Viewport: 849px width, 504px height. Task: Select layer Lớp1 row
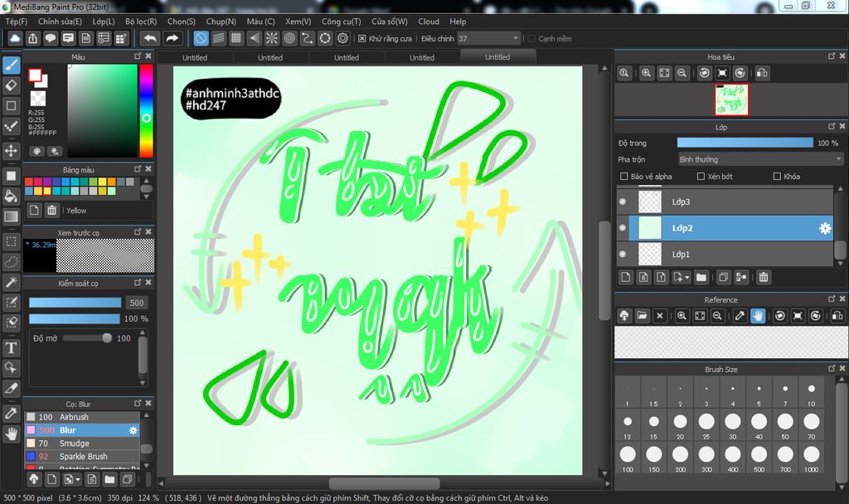[725, 254]
